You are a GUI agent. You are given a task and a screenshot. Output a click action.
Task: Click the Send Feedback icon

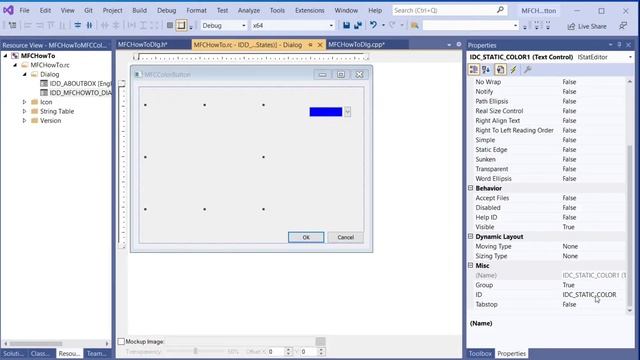[x=623, y=26]
